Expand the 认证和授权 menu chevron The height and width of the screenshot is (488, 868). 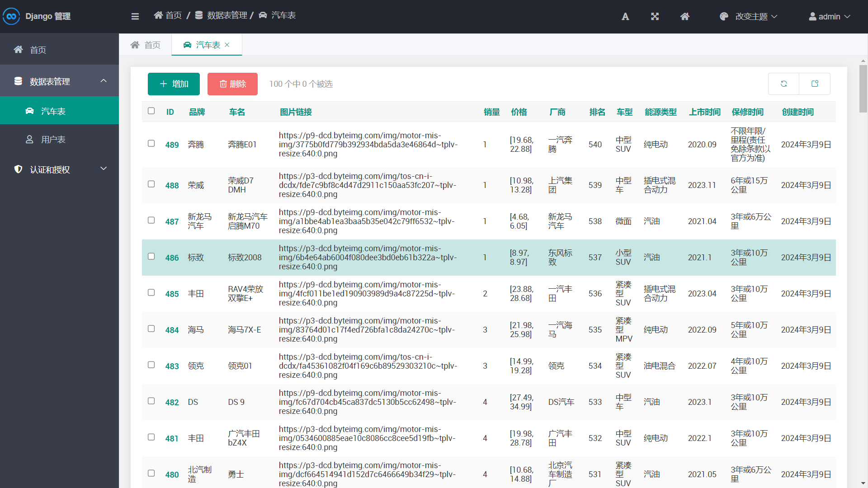104,169
